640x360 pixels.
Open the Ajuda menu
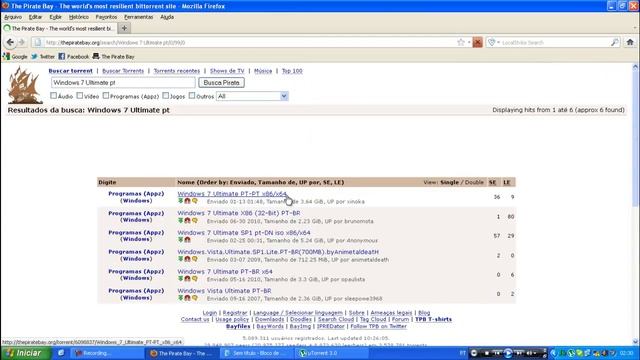coord(167,17)
